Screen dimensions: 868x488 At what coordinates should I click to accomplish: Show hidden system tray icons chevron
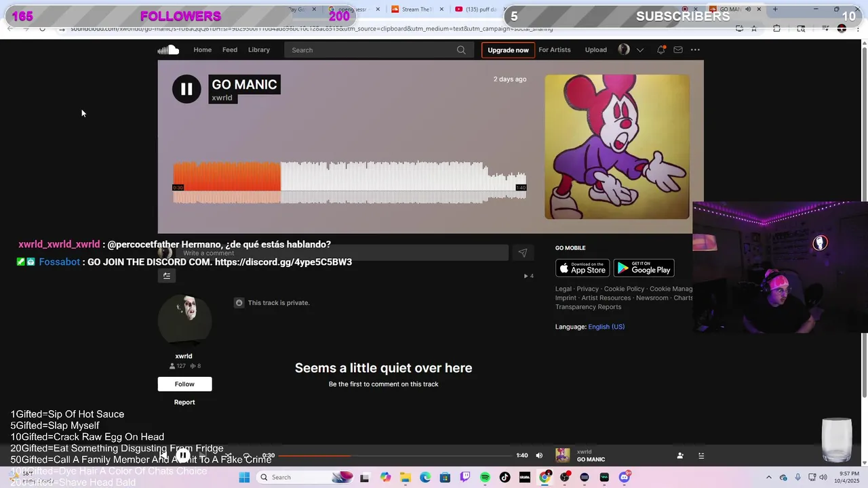coord(768,477)
